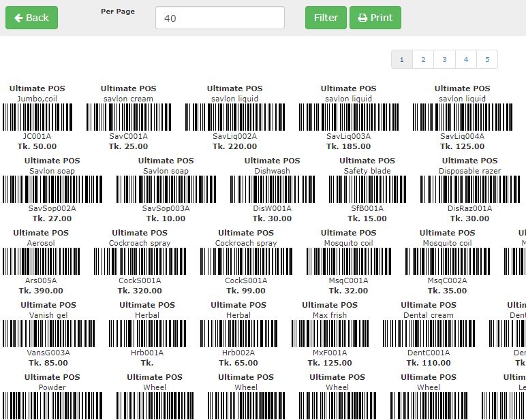The width and height of the screenshot is (526, 420).
Task: Click the 'Dishwash' product name
Action: coord(273,171)
